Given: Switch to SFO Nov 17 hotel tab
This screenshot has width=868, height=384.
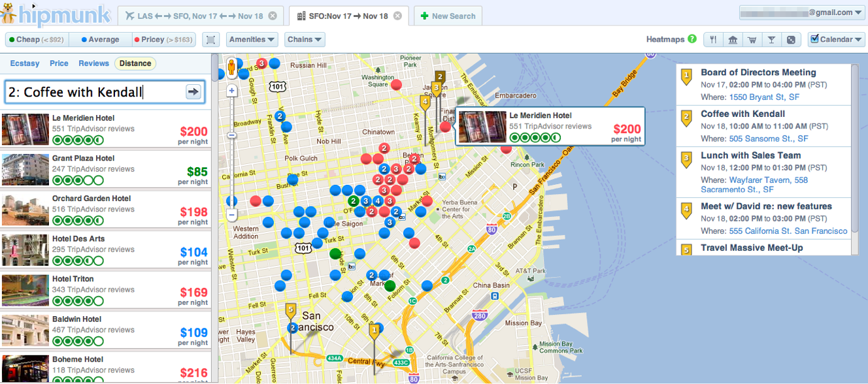Looking at the screenshot, I should click(x=348, y=16).
